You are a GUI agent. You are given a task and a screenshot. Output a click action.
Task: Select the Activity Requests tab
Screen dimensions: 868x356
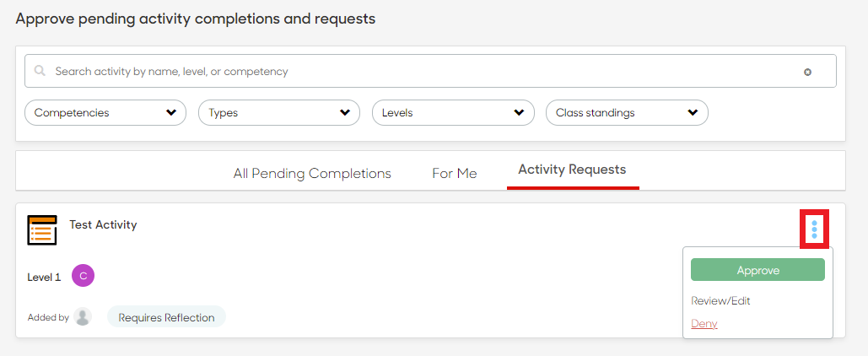(x=573, y=170)
